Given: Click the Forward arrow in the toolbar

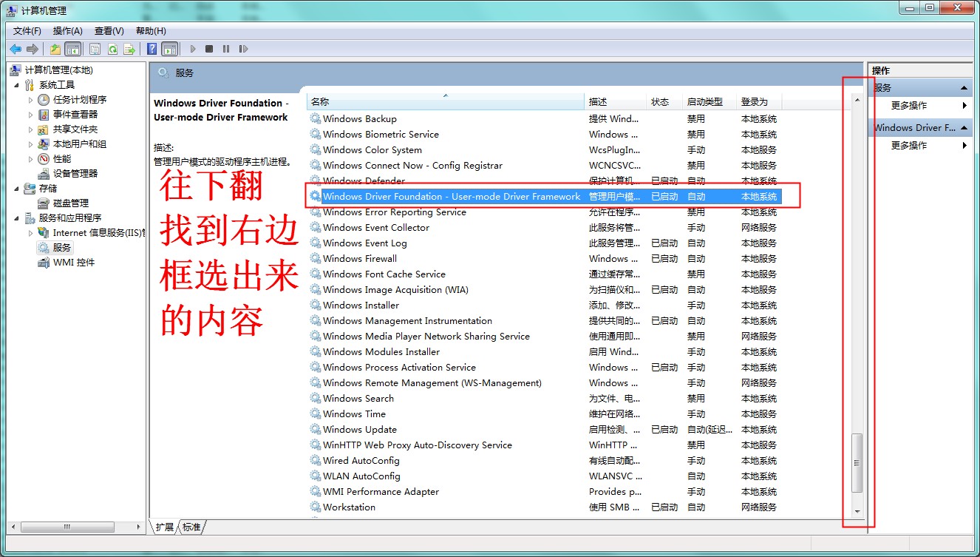Looking at the screenshot, I should click(32, 49).
